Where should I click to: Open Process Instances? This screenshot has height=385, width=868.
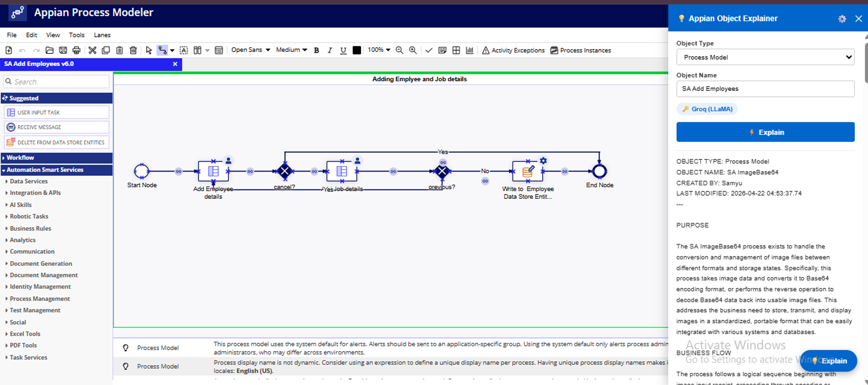[x=580, y=50]
